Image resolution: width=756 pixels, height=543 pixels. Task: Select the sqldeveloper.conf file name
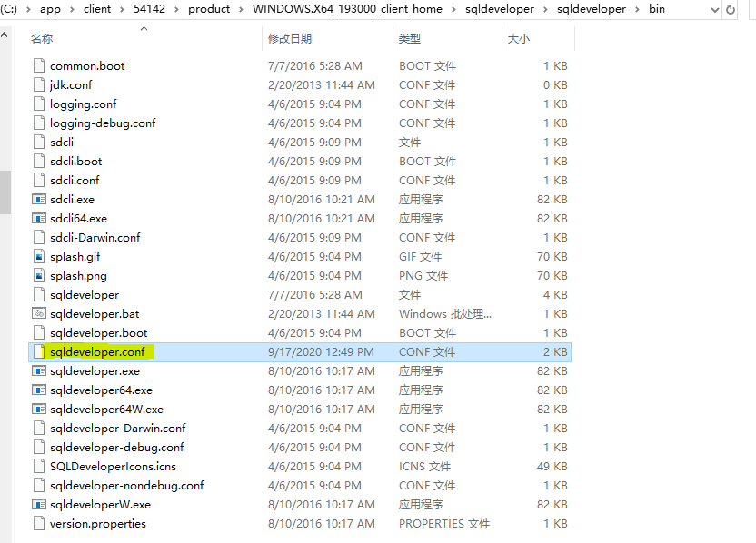pyautogui.click(x=97, y=352)
